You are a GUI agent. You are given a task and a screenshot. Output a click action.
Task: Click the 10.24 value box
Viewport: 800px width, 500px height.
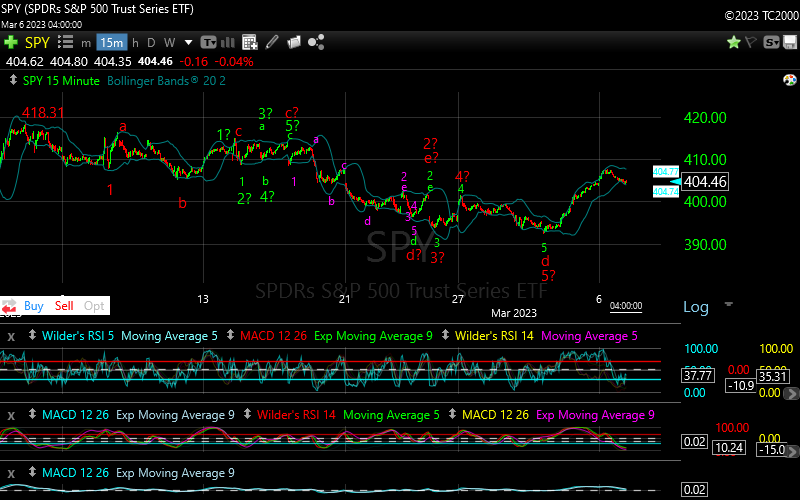pos(729,448)
